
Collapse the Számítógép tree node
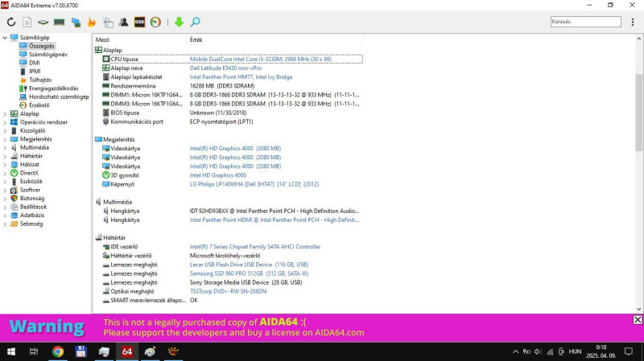[5, 37]
